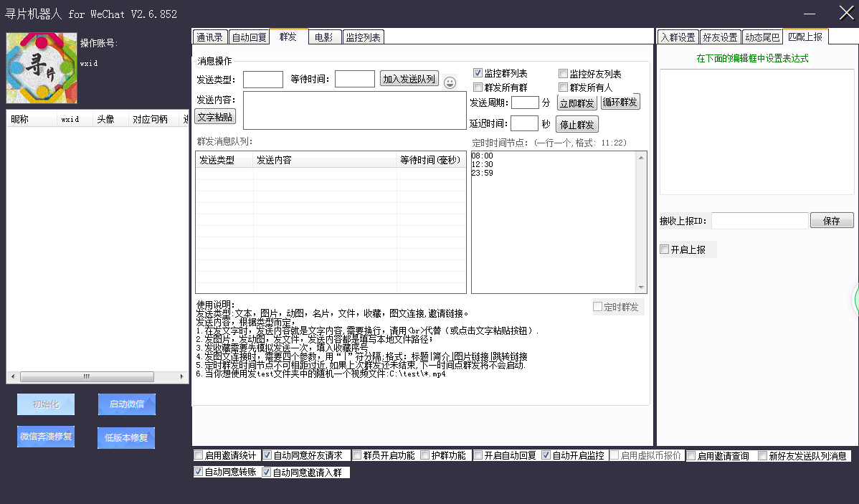
Task: Click the 加入发送队列 button
Action: pos(409,79)
